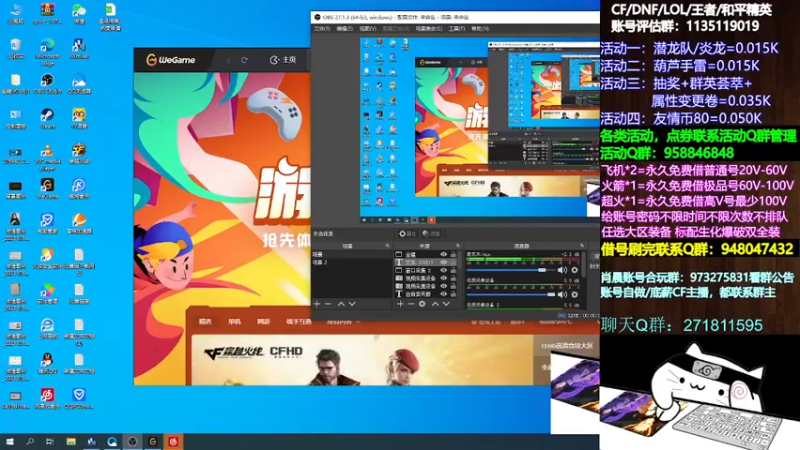Click the audio mixer vertical scrollbar
Viewport: 800px width, 450px height.
click(x=583, y=265)
